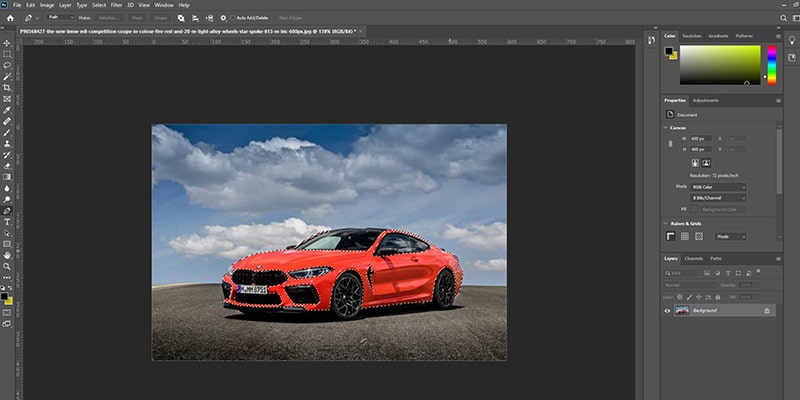Select the Zoom tool
800x400 pixels.
click(7, 266)
